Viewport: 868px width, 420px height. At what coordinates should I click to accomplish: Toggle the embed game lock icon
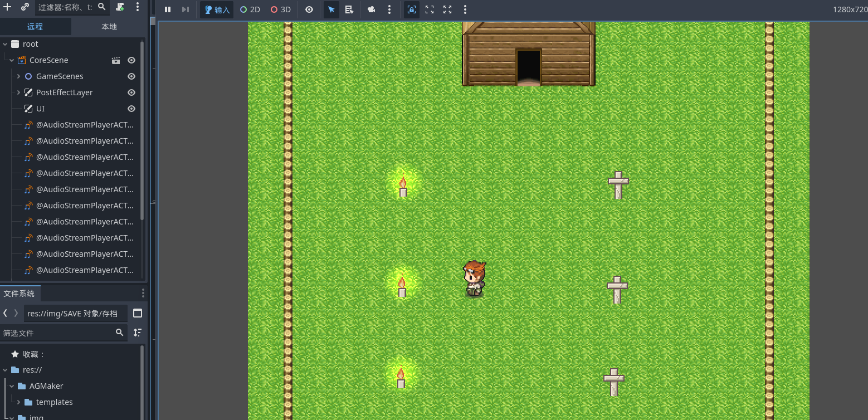point(412,9)
